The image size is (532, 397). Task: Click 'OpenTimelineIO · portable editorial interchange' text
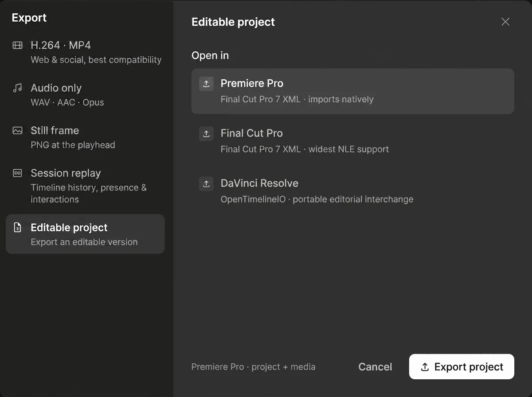(317, 199)
